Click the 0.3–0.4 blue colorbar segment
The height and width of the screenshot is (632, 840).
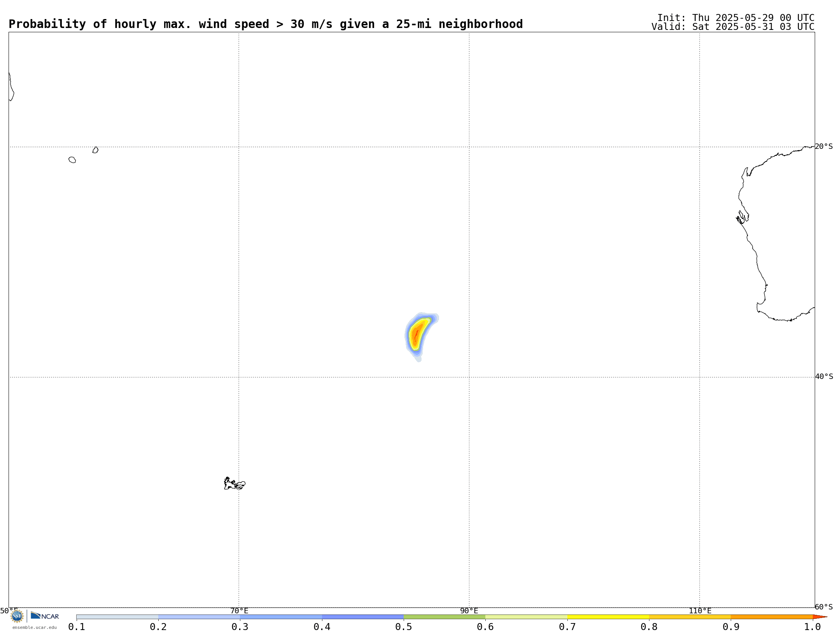point(281,617)
